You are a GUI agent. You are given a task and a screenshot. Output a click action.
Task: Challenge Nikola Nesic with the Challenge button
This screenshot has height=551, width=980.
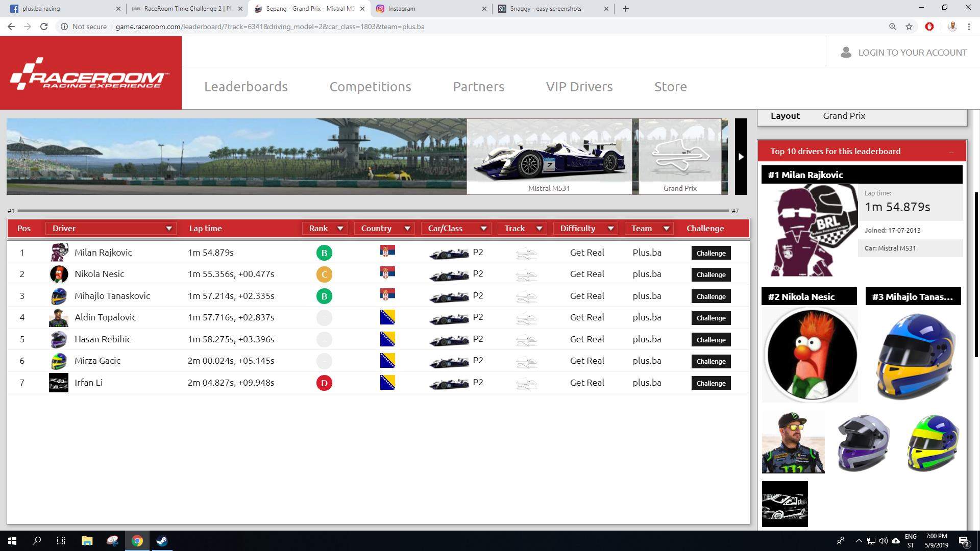710,274
